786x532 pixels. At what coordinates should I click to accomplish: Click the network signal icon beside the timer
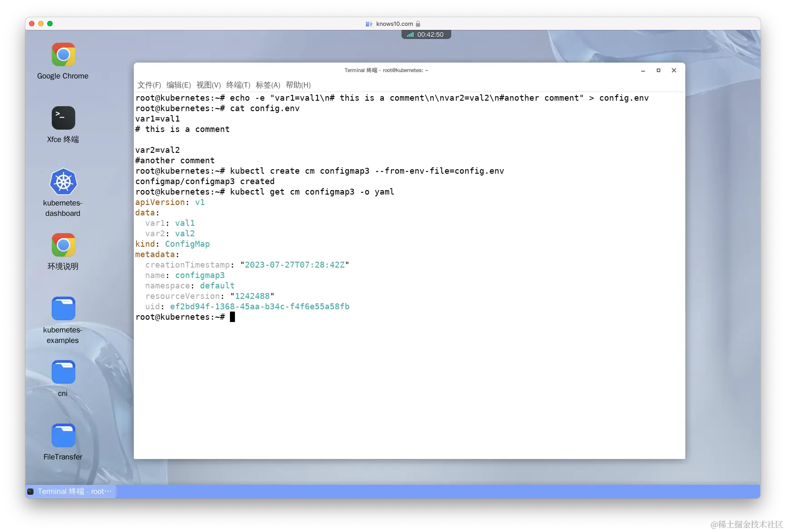[x=410, y=34]
